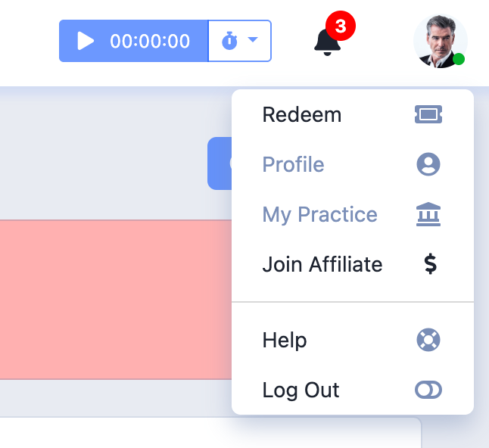The width and height of the screenshot is (489, 448).
Task: Open the stopwatch timer options dropdown
Action: (240, 41)
